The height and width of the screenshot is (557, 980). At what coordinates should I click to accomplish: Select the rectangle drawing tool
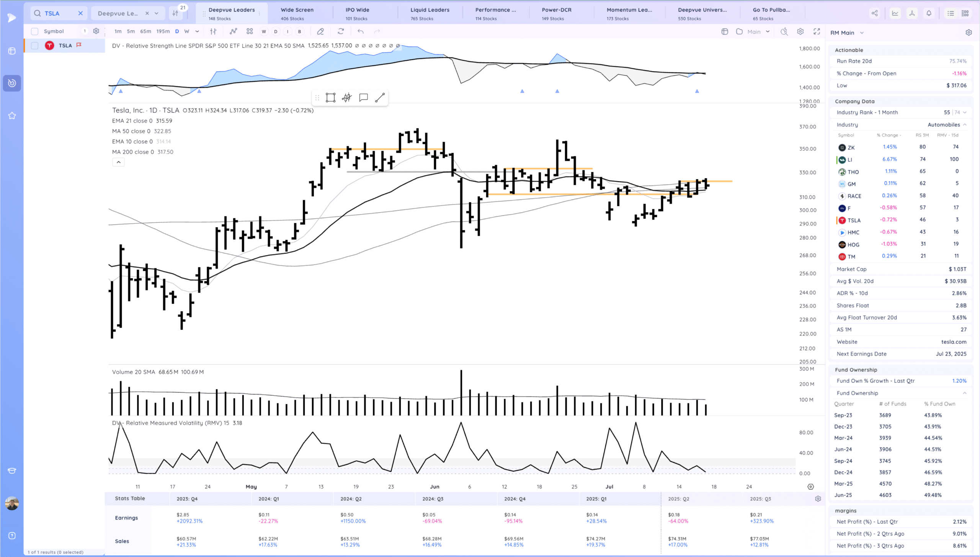[x=330, y=98]
